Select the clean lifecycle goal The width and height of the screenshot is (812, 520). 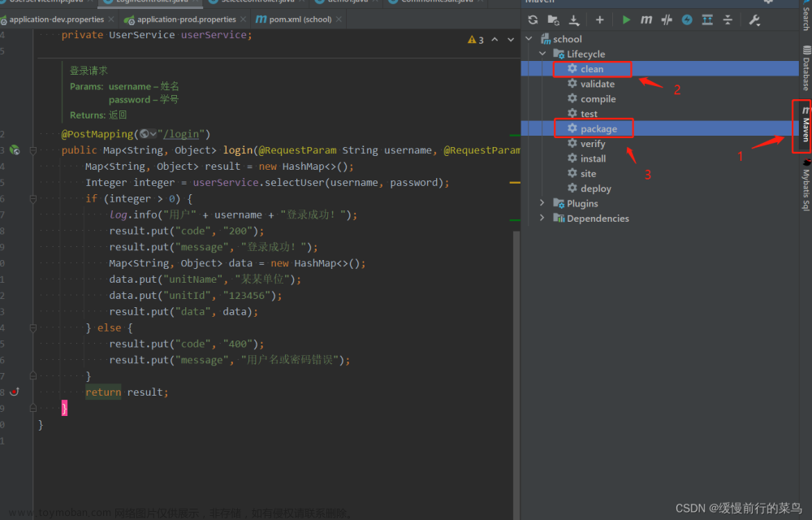pos(592,69)
